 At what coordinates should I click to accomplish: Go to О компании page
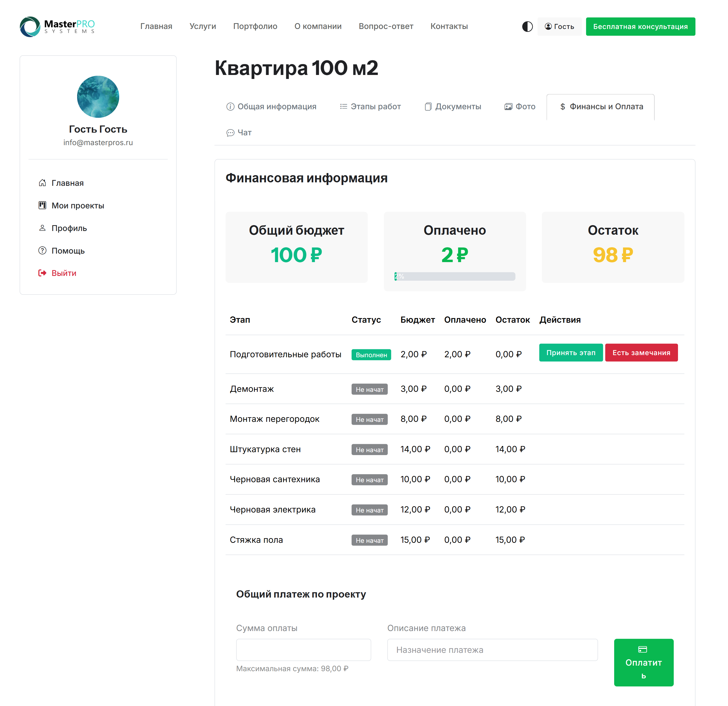coord(318,26)
